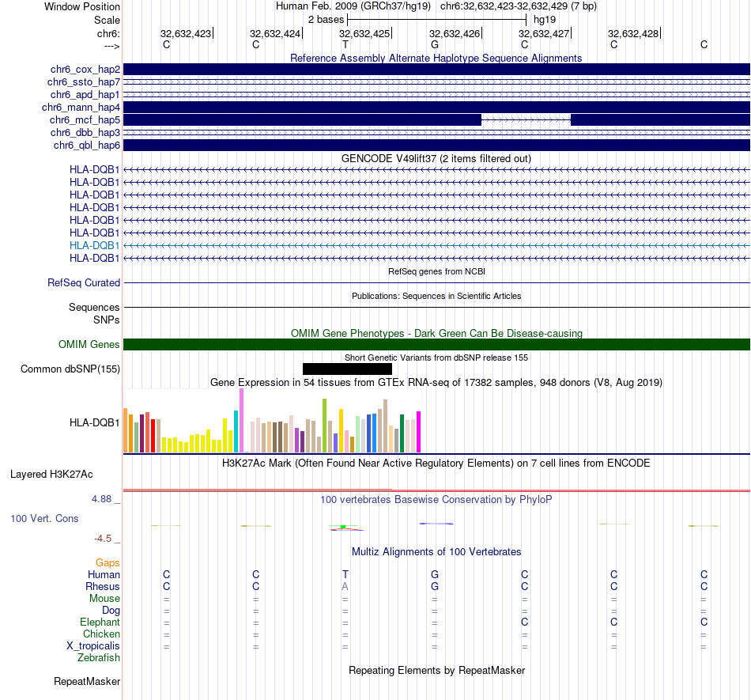
Task: Select the chr6_mcf_hap5 label
Action: [x=85, y=119]
